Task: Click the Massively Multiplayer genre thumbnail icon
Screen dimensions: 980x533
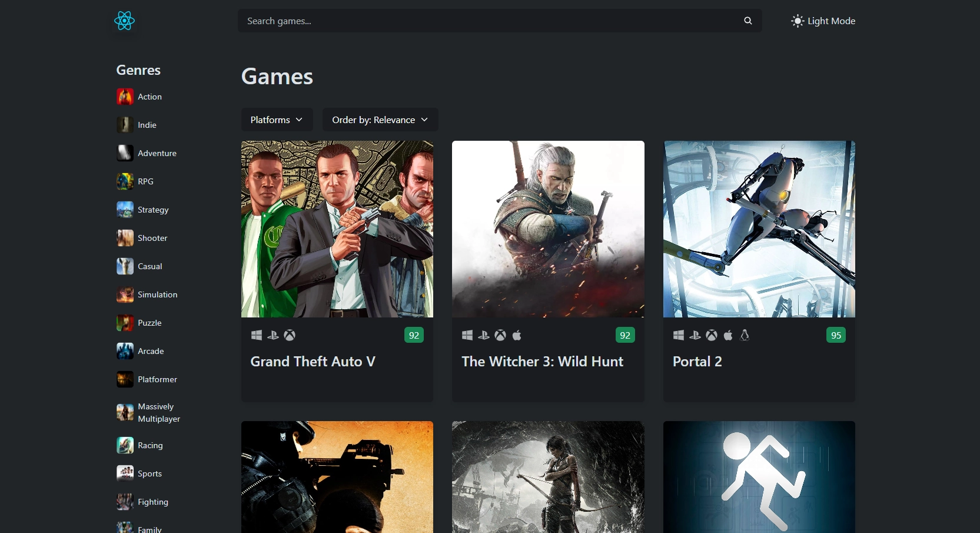Action: coord(125,412)
